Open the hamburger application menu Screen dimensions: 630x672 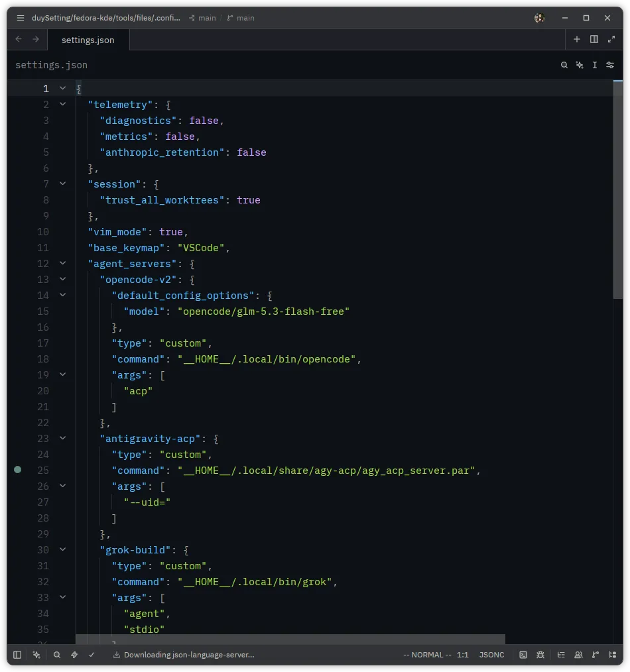[20, 18]
